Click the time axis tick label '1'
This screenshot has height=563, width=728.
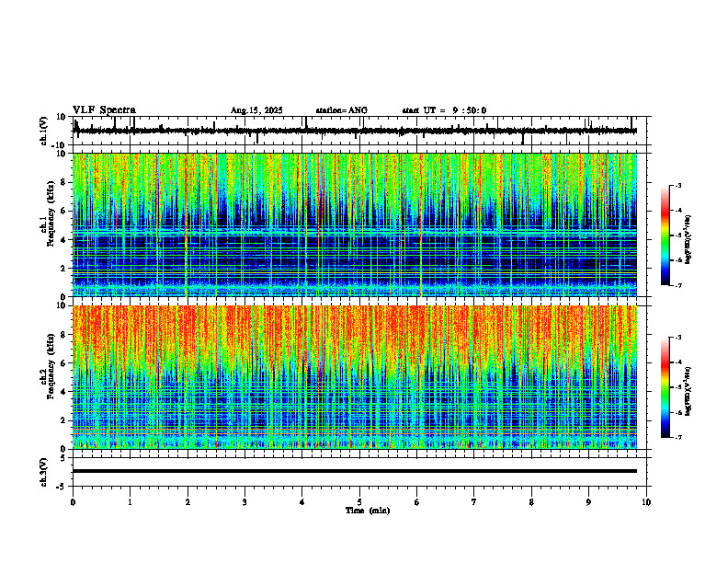coord(130,502)
